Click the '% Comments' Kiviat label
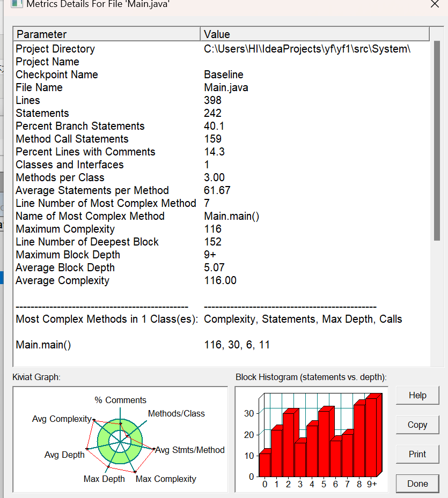Image resolution: width=448 pixels, height=498 pixels. (120, 400)
